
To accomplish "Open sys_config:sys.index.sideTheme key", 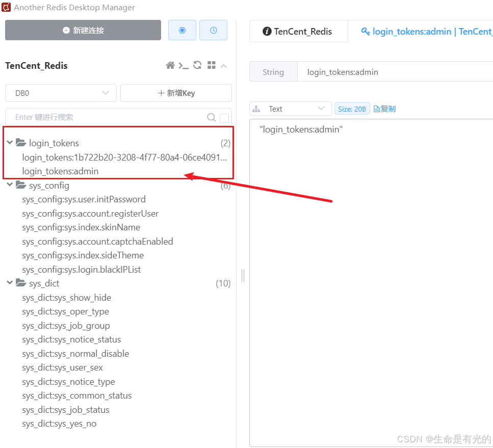I will (83, 255).
